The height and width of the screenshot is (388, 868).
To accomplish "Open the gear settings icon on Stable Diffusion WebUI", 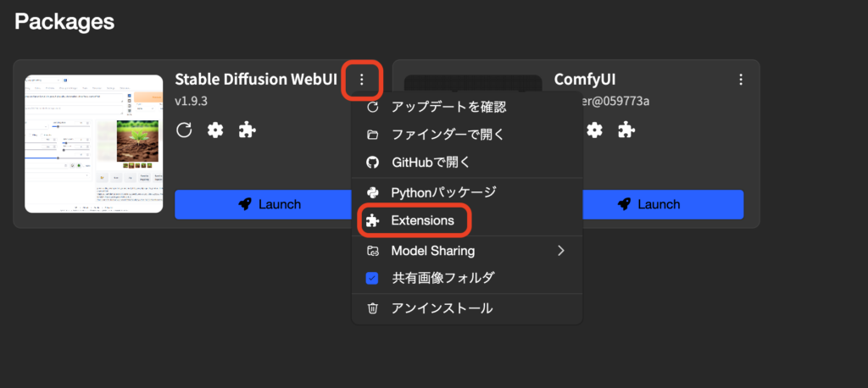I will click(215, 130).
